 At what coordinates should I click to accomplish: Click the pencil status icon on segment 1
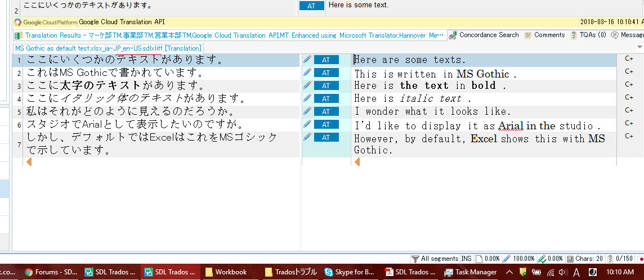click(307, 60)
